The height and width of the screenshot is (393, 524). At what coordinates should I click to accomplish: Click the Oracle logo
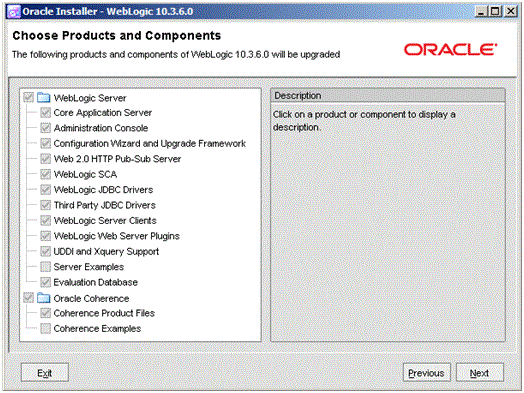point(450,49)
